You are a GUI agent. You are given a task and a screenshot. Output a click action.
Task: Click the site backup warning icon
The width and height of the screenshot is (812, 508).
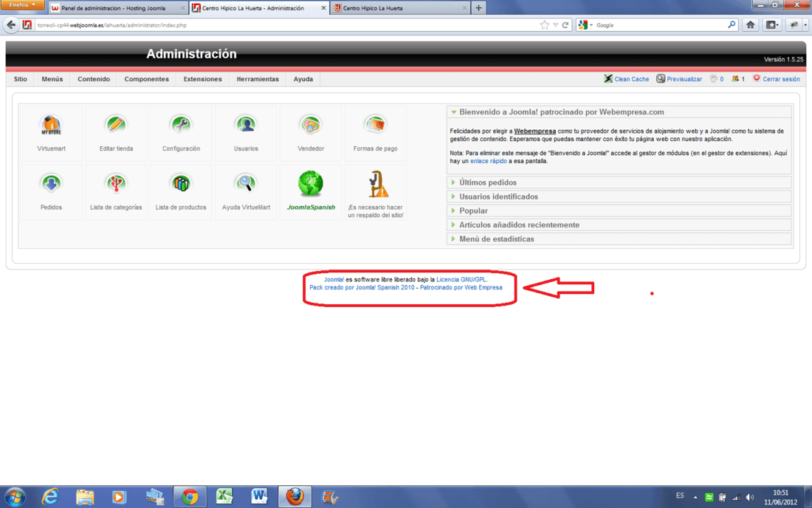(378, 185)
